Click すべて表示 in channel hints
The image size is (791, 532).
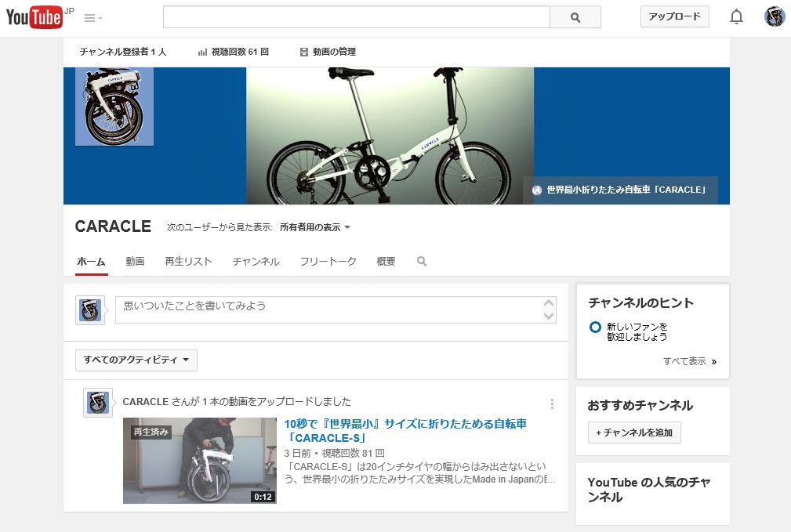point(690,361)
